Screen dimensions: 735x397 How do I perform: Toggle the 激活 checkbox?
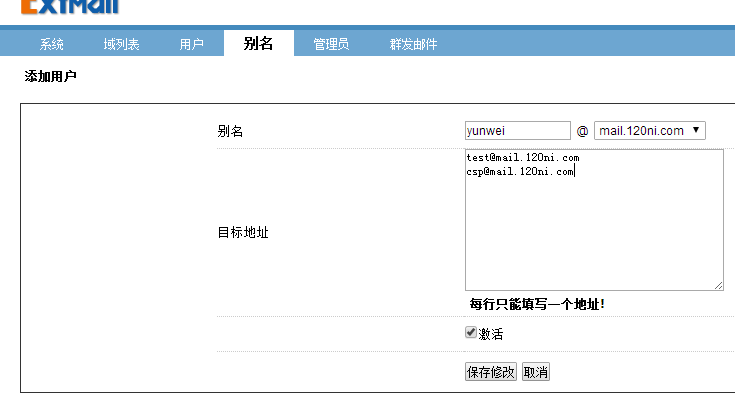[x=471, y=332]
